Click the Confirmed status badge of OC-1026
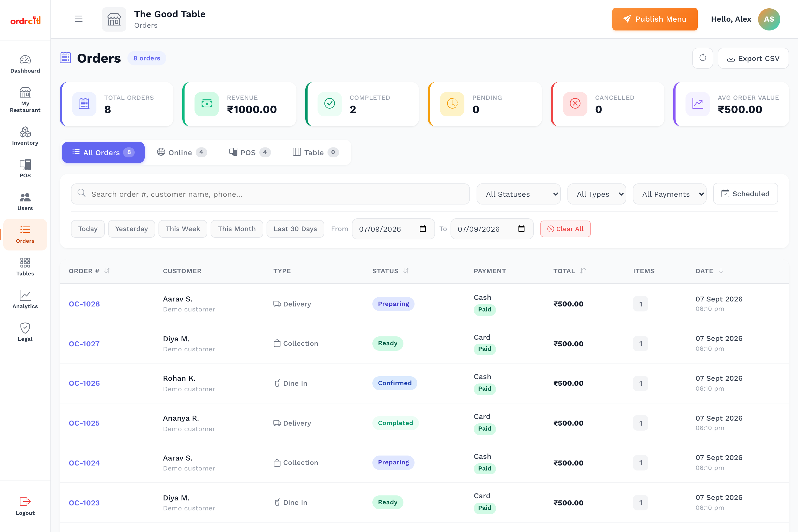The width and height of the screenshot is (798, 532). [x=395, y=383]
